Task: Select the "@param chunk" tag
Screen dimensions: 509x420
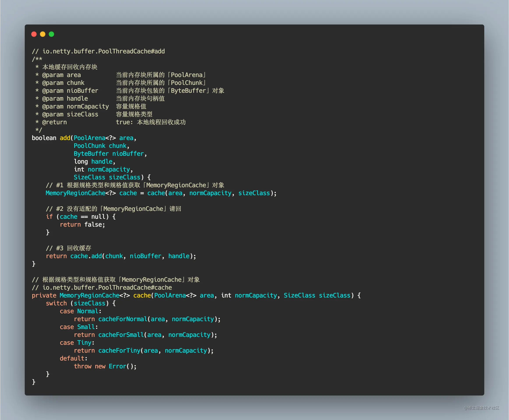Action: (x=63, y=83)
